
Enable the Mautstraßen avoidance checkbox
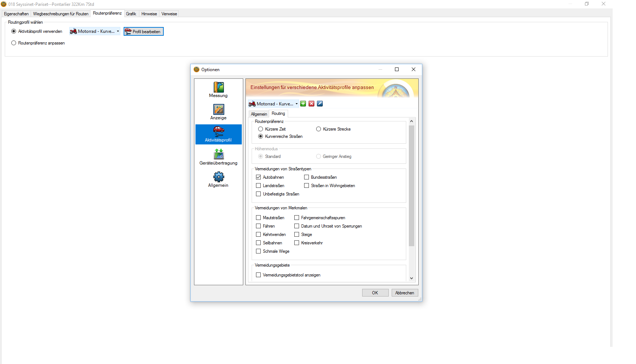coord(259,218)
